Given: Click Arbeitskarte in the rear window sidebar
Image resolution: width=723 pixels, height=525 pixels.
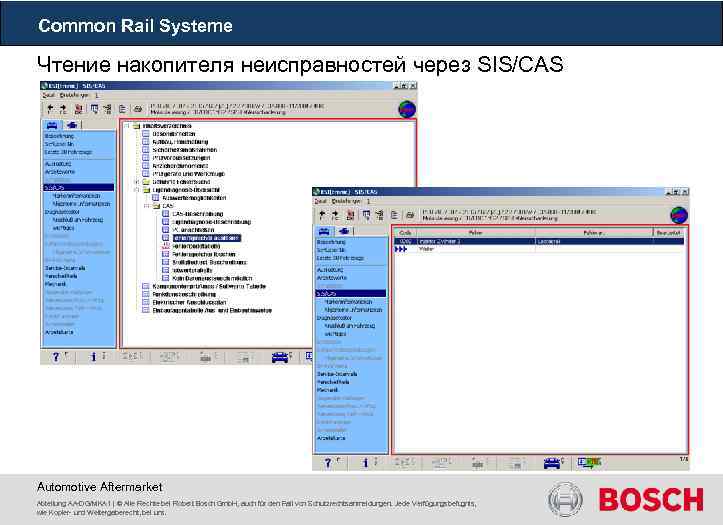Looking at the screenshot, I should 59,332.
